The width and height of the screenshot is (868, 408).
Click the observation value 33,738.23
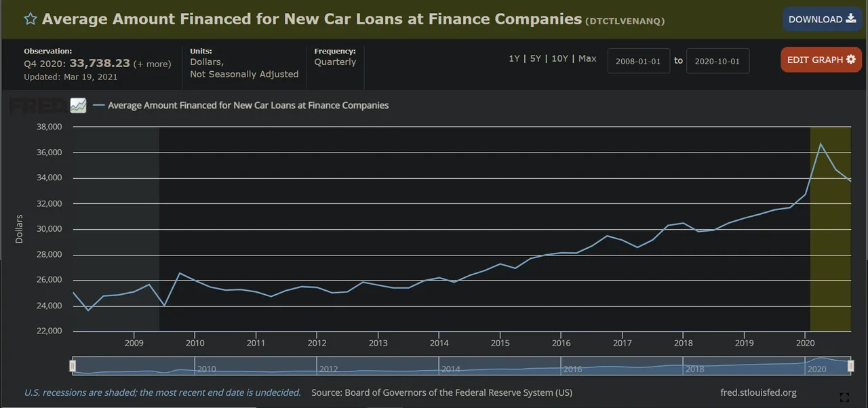point(100,63)
